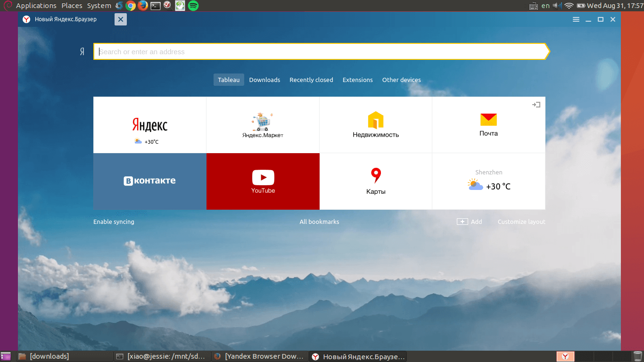This screenshot has height=362, width=644.
Task: Click the Customize layout link
Action: coord(521,222)
